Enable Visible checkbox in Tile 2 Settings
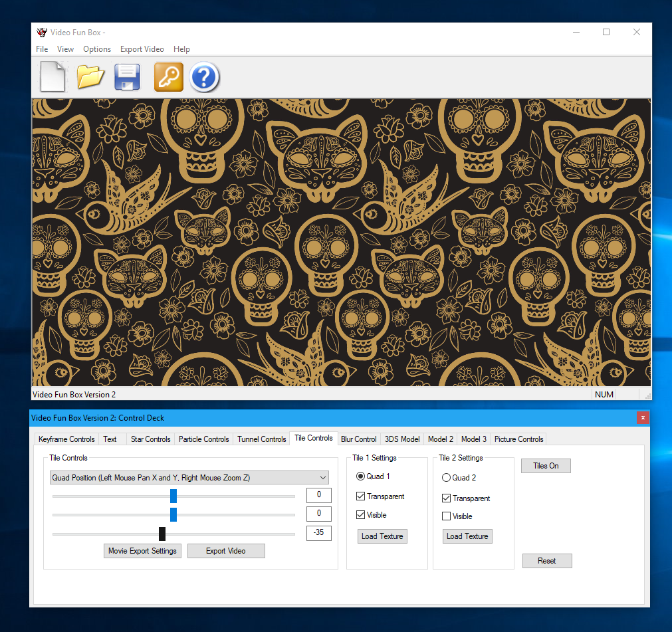The image size is (672, 632). pyautogui.click(x=446, y=516)
